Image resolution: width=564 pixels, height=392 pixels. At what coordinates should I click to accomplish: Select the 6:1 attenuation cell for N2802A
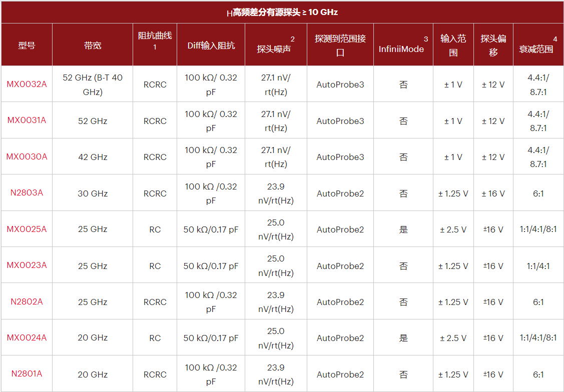(538, 302)
